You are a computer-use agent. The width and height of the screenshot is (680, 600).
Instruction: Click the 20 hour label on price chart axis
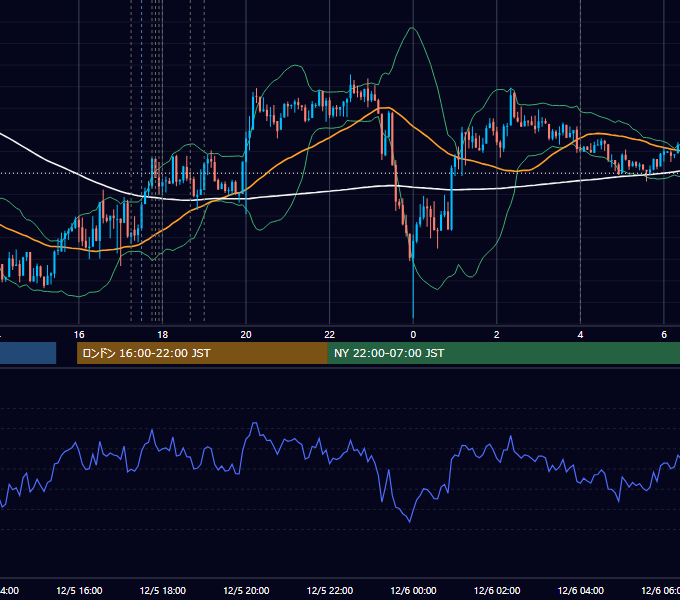click(x=246, y=335)
